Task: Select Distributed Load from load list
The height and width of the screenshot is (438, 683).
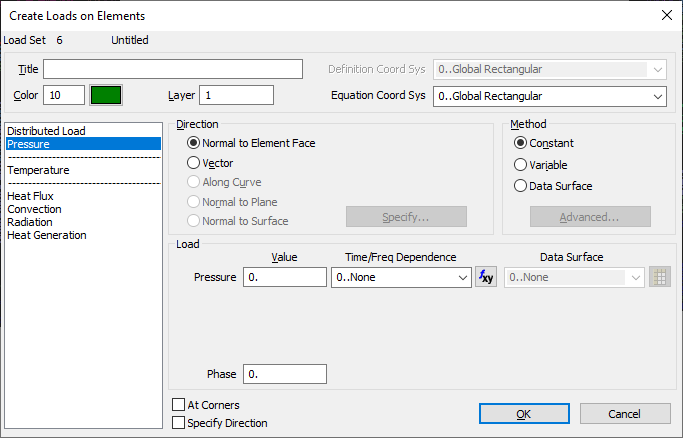Action: coord(47,131)
